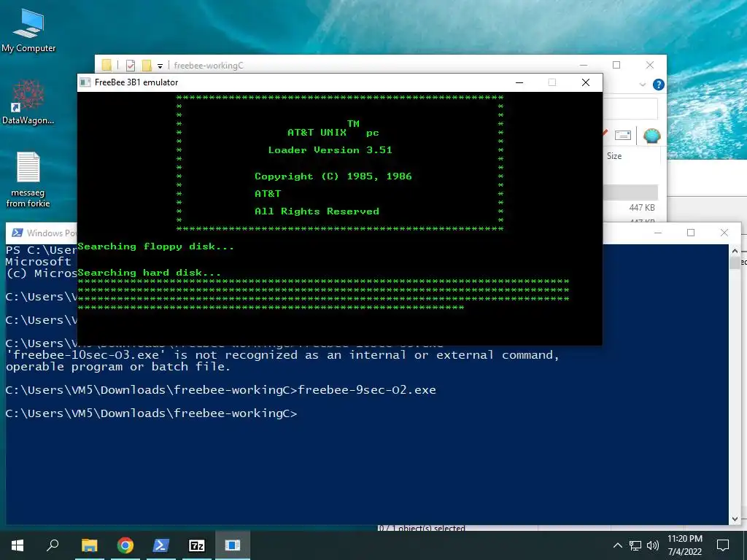747x560 pixels.
Task: Click PowerShell scrollbar down arrow
Action: click(734, 519)
